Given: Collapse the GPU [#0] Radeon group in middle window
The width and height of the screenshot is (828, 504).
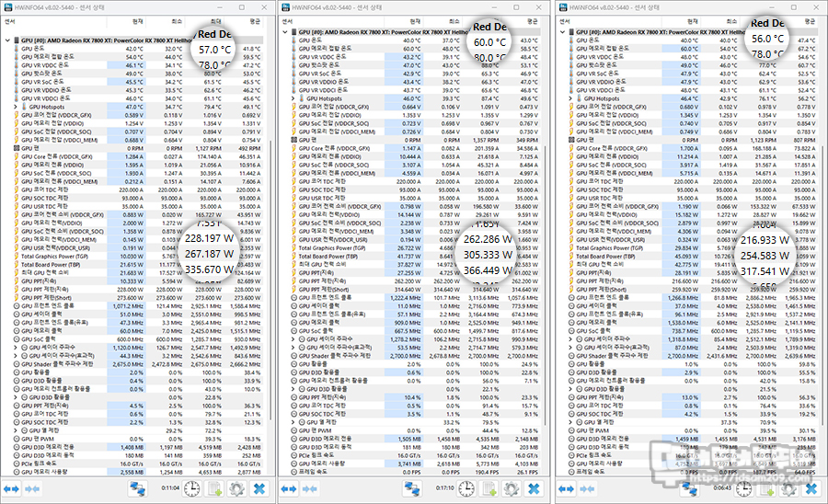Looking at the screenshot, I should [x=285, y=32].
